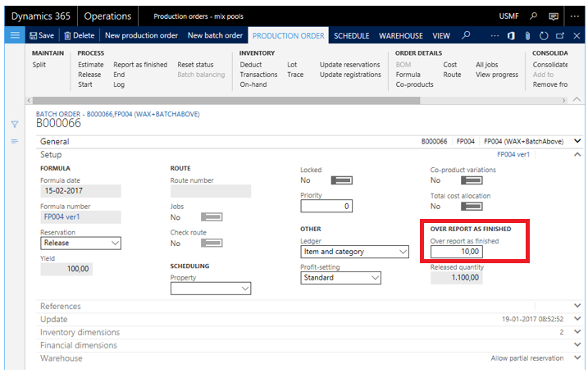Viewport: 588px width, 387px height.
Task: Click the Over report as finished field
Action: point(456,252)
